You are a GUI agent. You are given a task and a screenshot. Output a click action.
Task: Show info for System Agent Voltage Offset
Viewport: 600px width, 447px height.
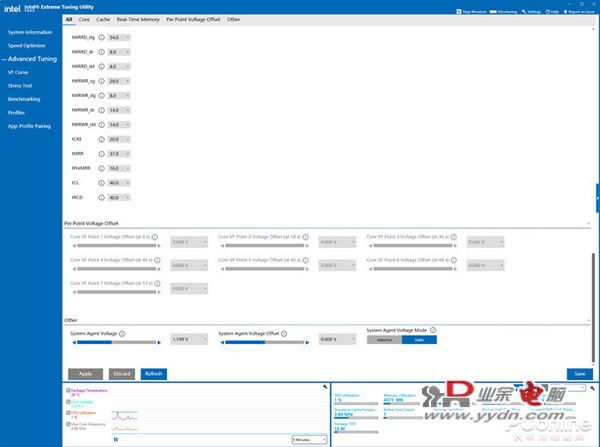click(x=284, y=334)
